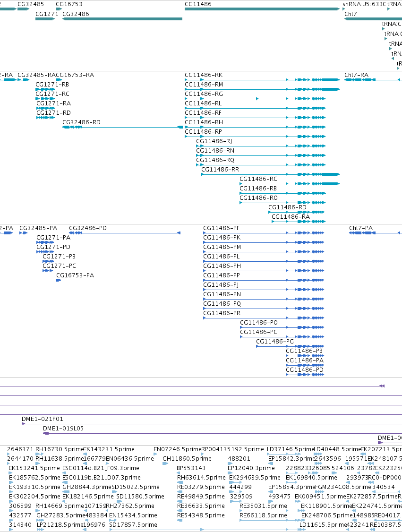Choose transcript CG11486-RL
This screenshot has width=402, height=532.
pos(203,103)
